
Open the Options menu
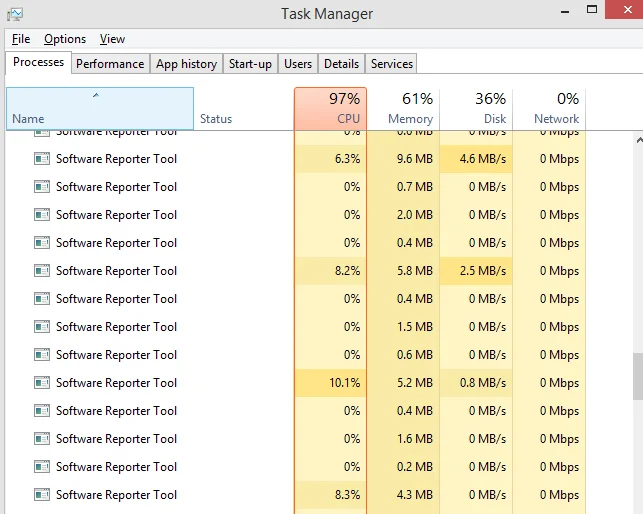65,39
